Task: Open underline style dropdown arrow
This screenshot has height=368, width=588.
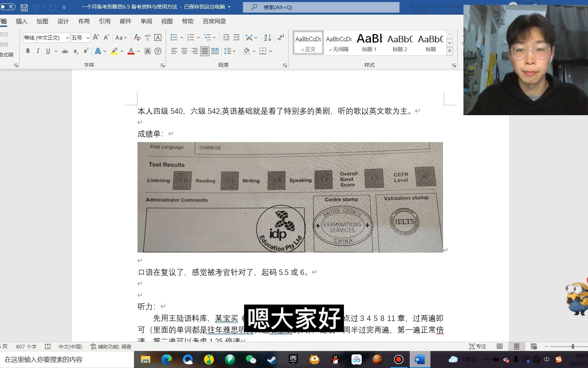Action: [x=56, y=51]
